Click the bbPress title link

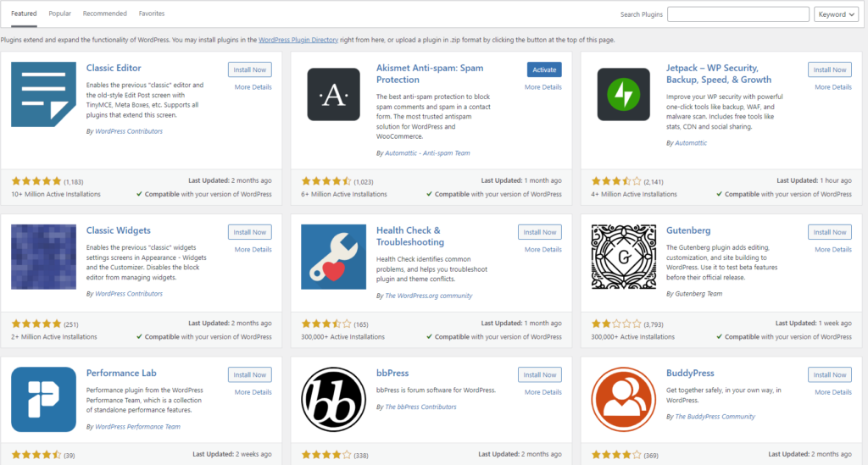click(392, 374)
